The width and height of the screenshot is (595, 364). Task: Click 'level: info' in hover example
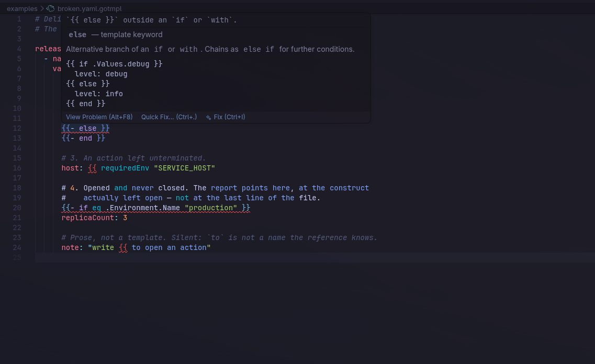point(99,94)
